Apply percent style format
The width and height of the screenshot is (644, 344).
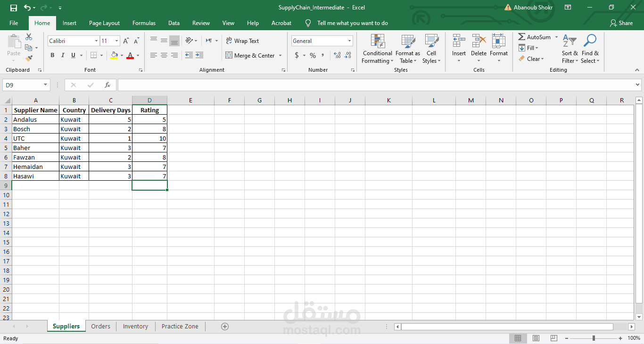point(313,55)
